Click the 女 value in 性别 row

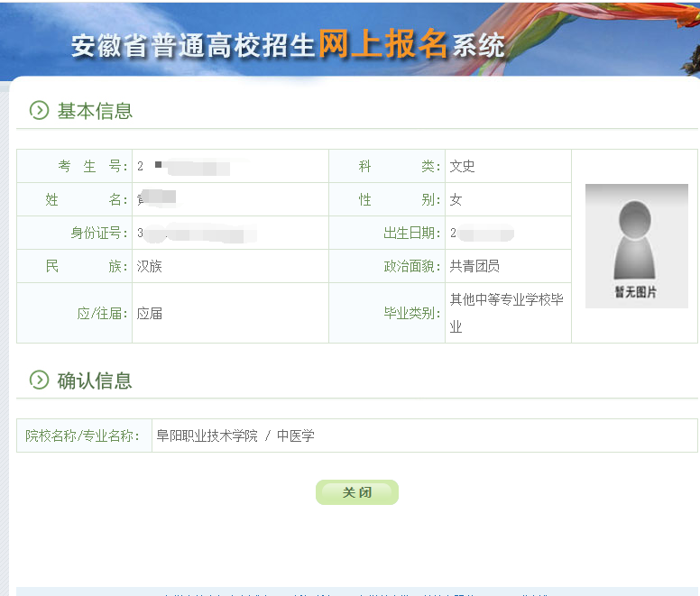coord(456,199)
